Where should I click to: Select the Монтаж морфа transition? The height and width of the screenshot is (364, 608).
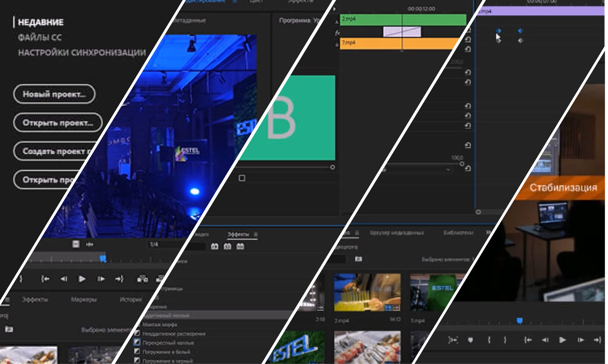160,325
